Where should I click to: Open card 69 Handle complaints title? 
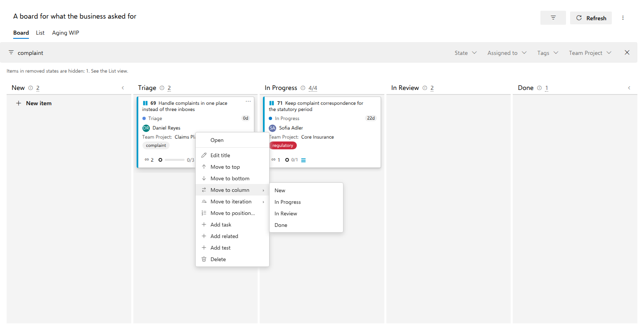coord(185,106)
